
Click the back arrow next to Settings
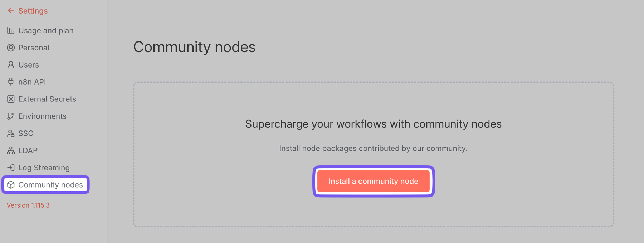[11, 11]
